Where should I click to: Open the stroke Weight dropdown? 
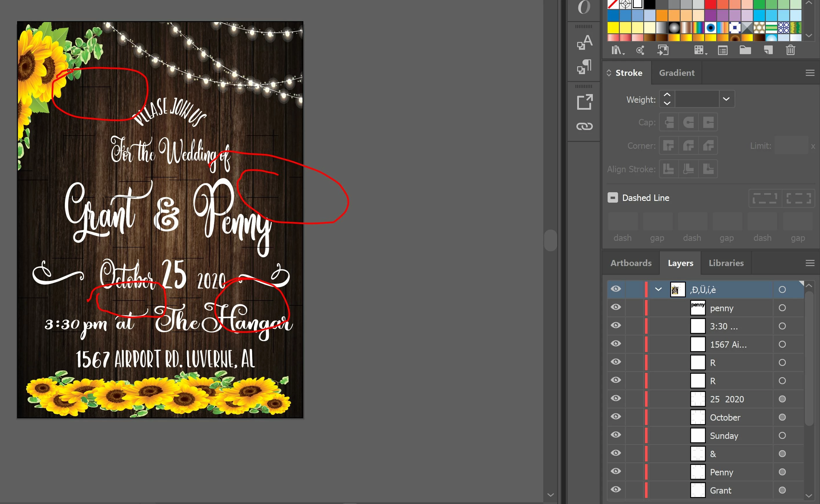coord(726,99)
